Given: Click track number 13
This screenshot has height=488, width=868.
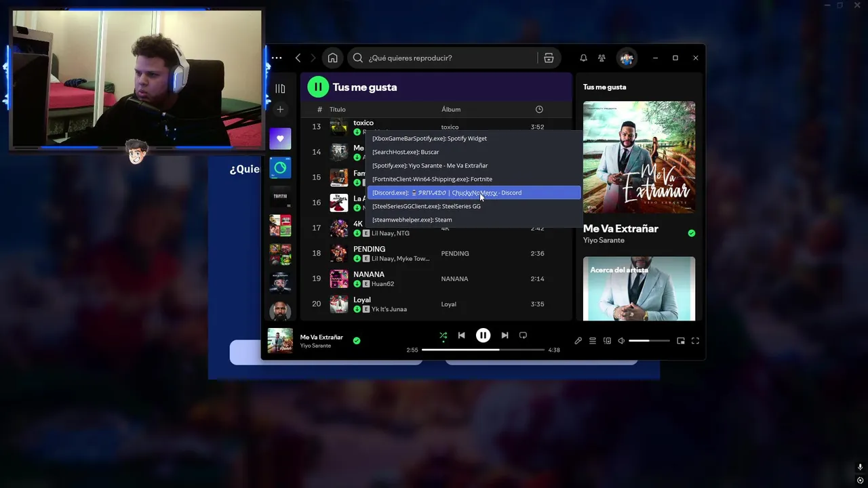Looking at the screenshot, I should (x=317, y=127).
